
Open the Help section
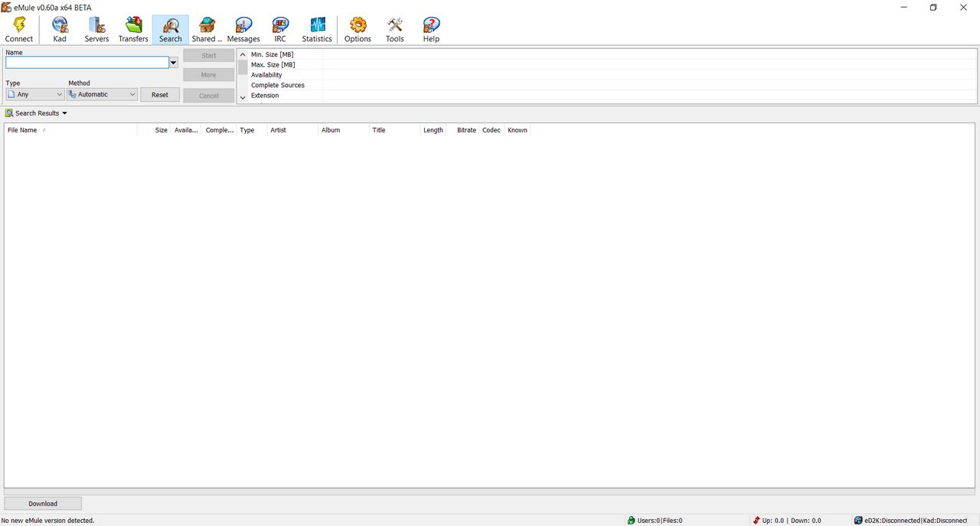pos(430,28)
